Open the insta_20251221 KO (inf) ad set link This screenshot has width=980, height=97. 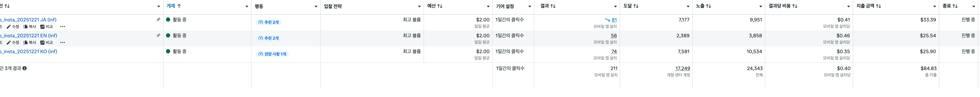pos(29,51)
